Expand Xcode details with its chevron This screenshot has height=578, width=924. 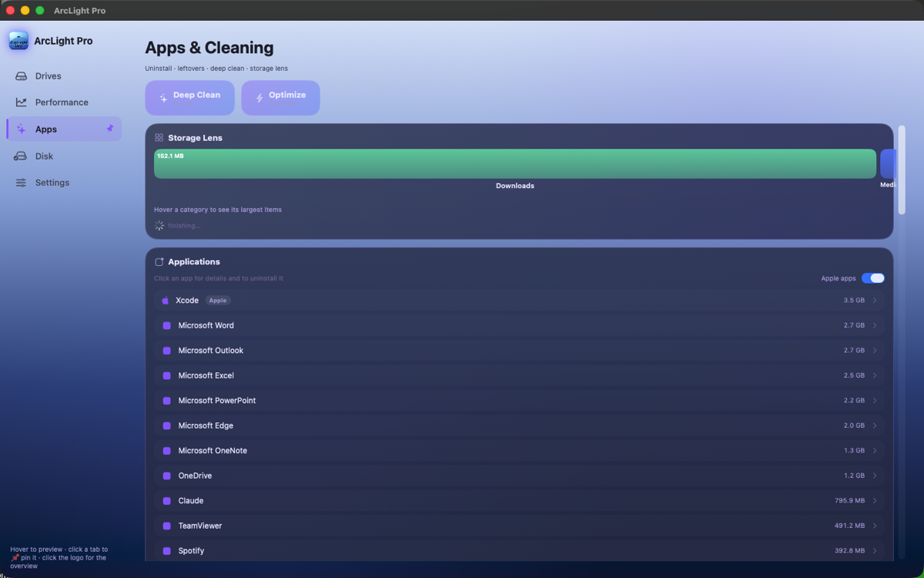(x=875, y=301)
